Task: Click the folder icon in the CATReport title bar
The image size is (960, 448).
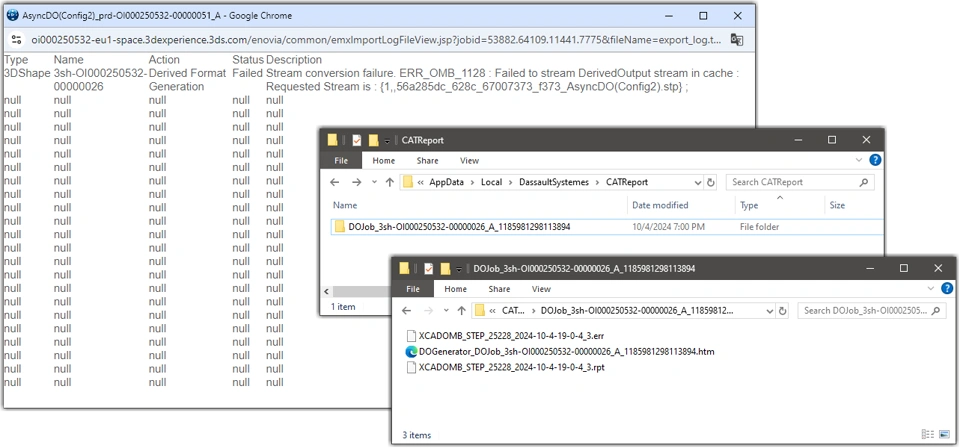Action: [332, 140]
